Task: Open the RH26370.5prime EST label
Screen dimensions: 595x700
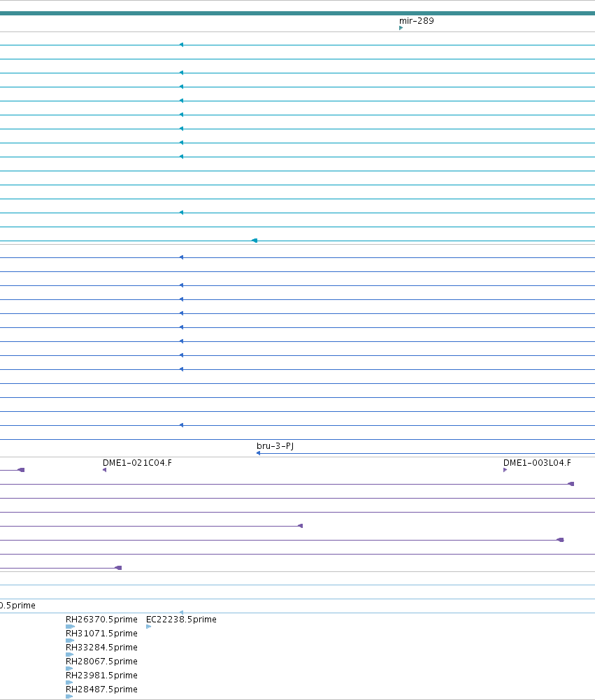Action: [101, 620]
